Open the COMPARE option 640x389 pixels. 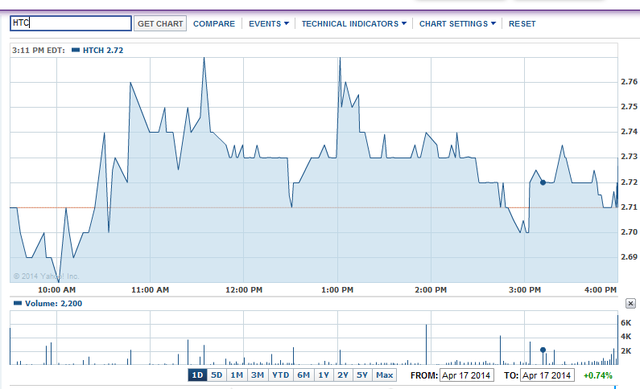(214, 24)
